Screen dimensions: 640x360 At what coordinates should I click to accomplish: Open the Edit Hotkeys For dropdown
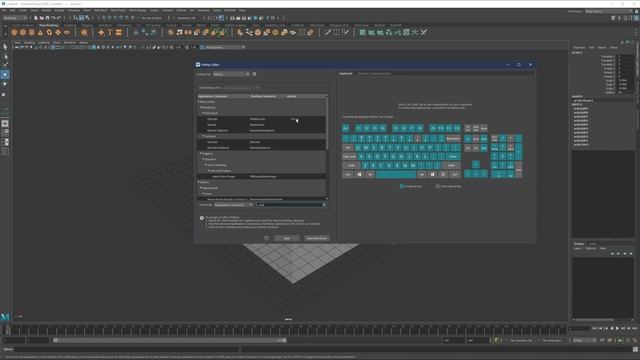(241, 87)
